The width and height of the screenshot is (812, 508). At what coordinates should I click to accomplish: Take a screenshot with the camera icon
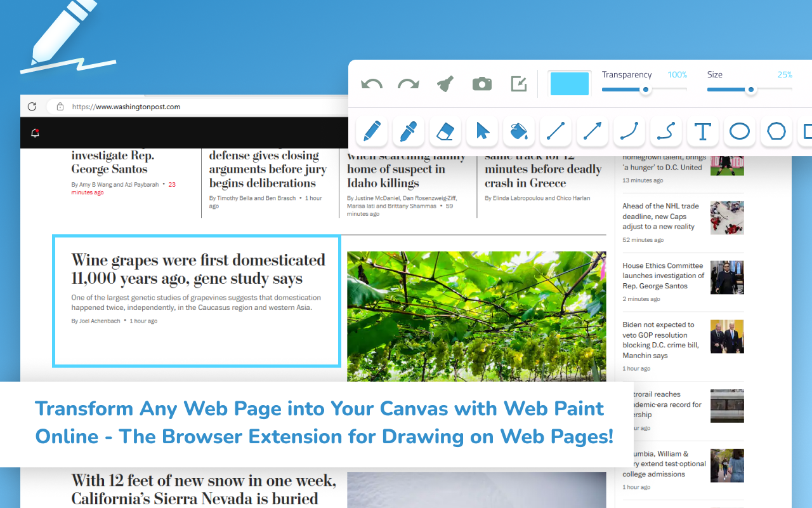(x=481, y=83)
